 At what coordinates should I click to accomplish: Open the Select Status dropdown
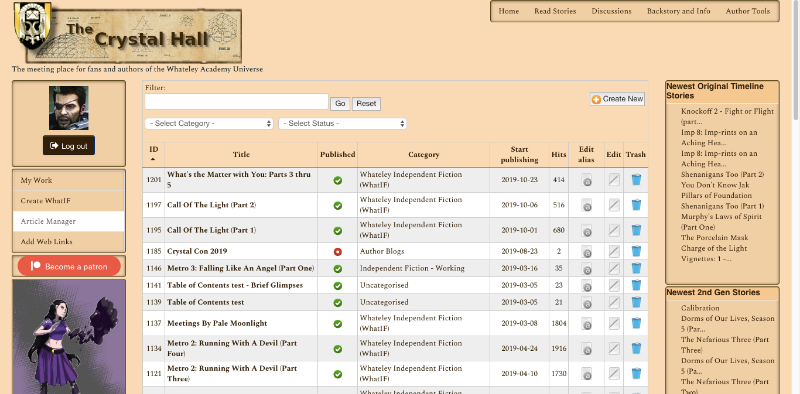pos(342,124)
